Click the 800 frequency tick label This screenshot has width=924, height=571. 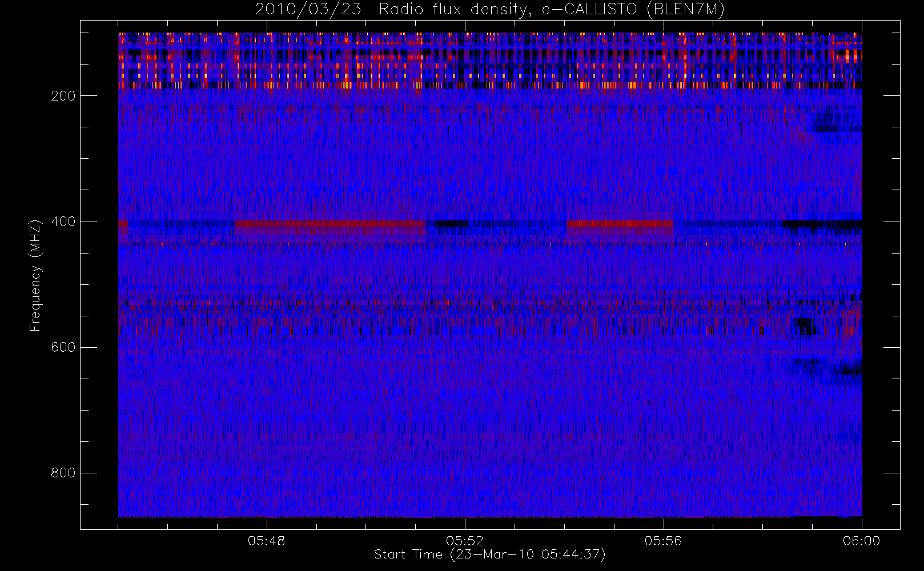click(x=63, y=473)
